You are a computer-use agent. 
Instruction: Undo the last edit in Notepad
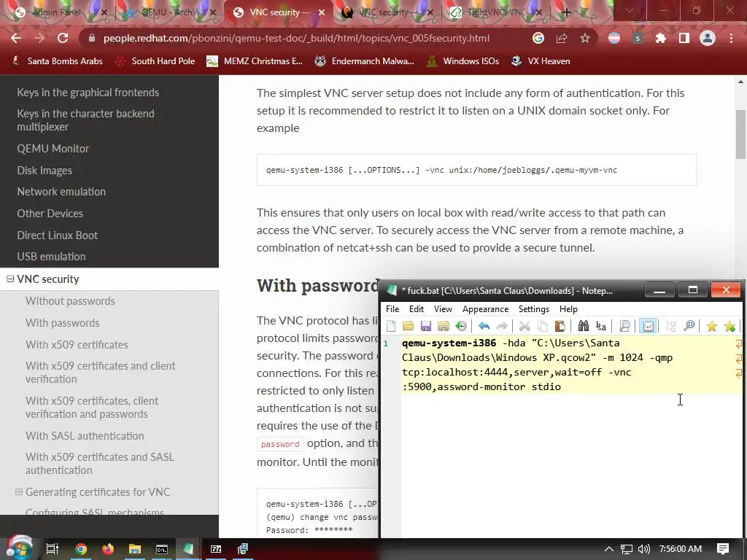[x=484, y=326]
